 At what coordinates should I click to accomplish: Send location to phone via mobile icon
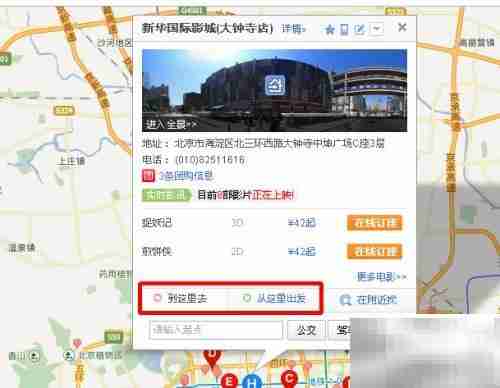(x=344, y=30)
